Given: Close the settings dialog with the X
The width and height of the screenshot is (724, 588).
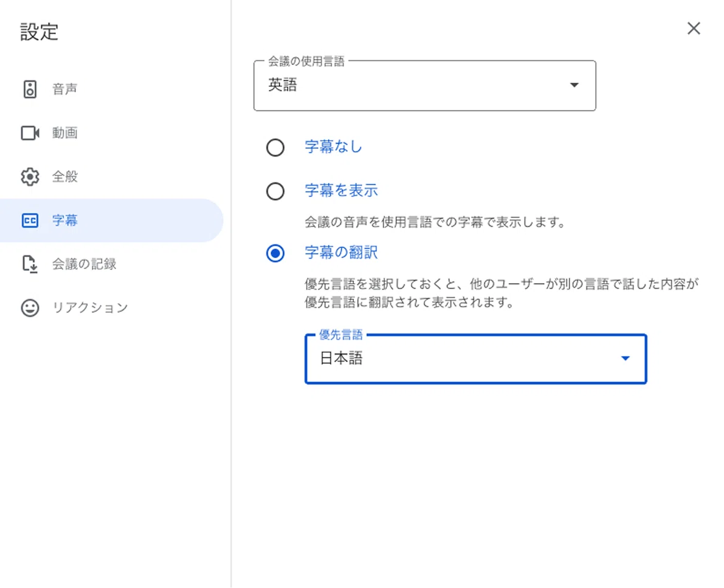Looking at the screenshot, I should coord(694,28).
